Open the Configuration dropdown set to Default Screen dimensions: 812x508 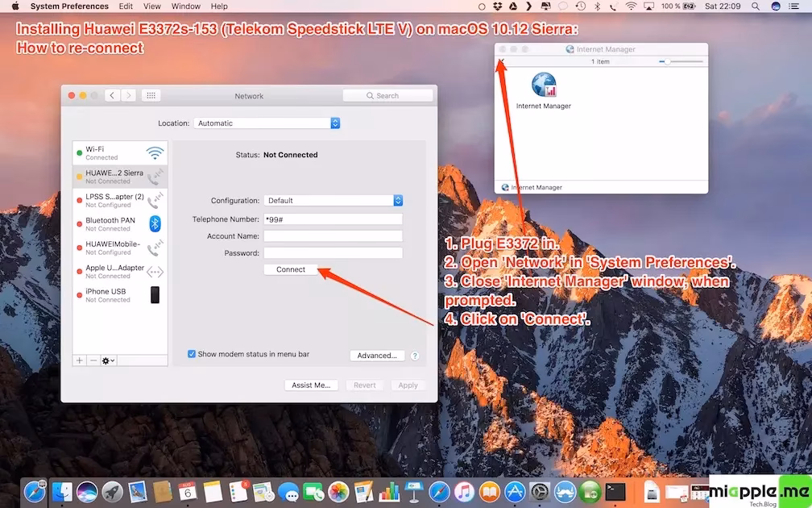click(x=333, y=200)
